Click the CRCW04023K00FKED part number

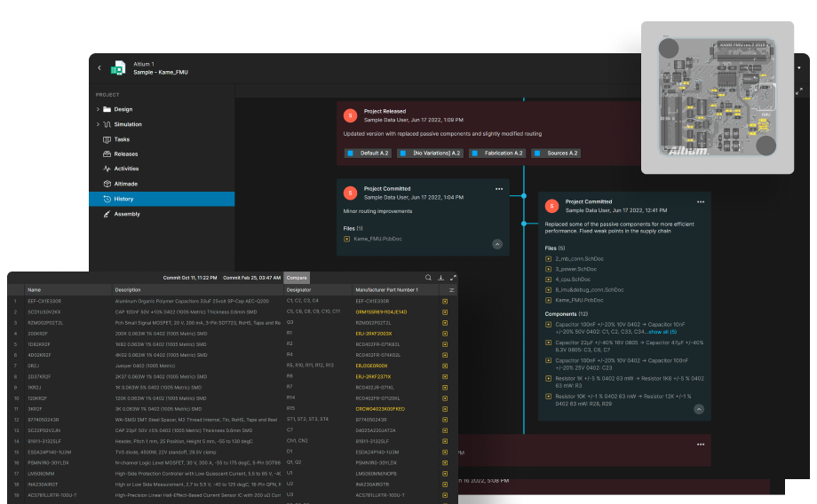[380, 409]
